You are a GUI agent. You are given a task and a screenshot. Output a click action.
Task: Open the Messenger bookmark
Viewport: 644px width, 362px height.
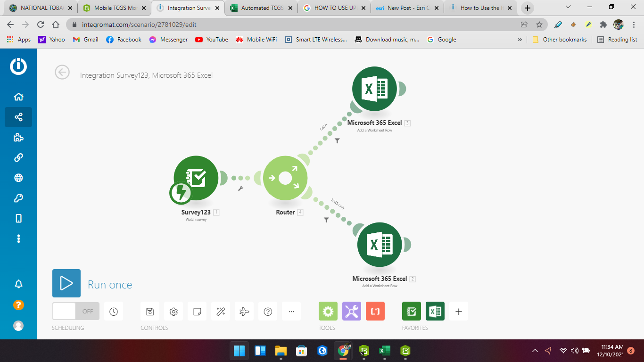tap(168, 40)
